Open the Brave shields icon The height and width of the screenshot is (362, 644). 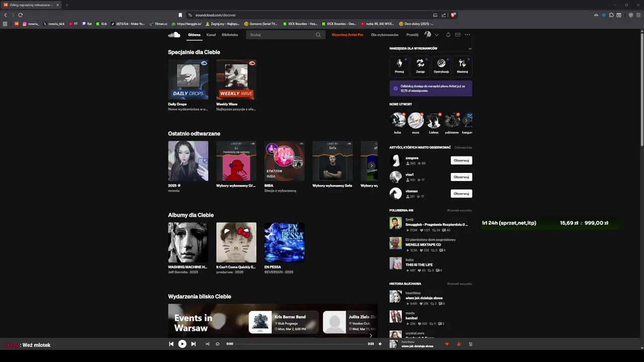coord(453,15)
